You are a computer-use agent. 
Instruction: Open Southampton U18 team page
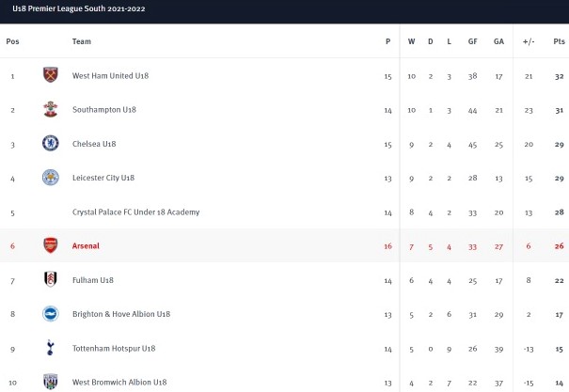[104, 109]
